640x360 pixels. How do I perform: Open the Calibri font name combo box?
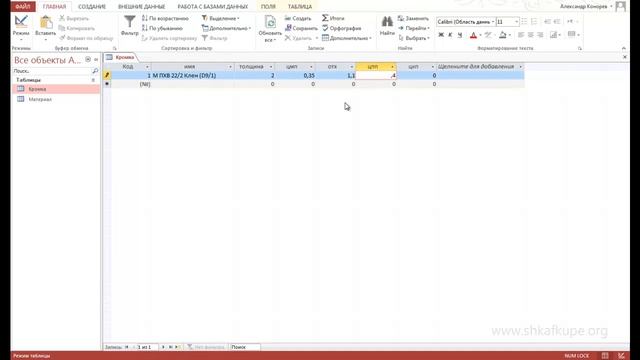point(466,22)
